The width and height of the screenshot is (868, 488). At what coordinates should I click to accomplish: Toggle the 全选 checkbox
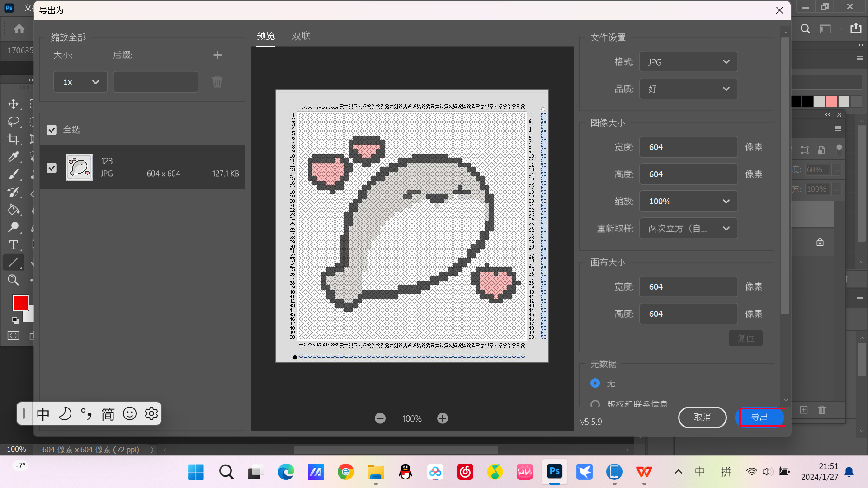(52, 130)
